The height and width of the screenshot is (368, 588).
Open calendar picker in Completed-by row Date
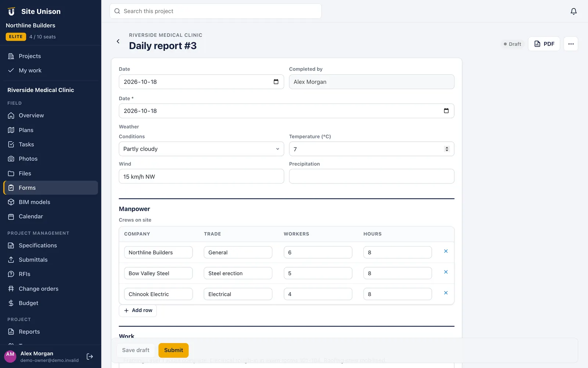(x=276, y=82)
